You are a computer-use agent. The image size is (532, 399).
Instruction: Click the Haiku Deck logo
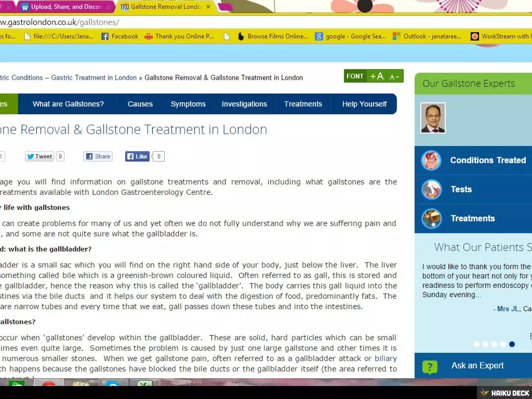click(504, 393)
